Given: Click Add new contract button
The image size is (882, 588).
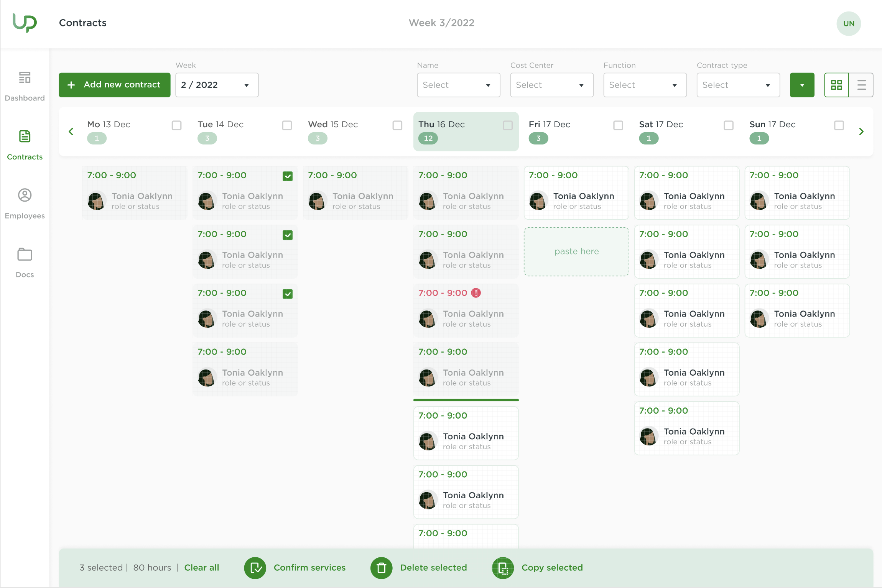Looking at the screenshot, I should 115,85.
